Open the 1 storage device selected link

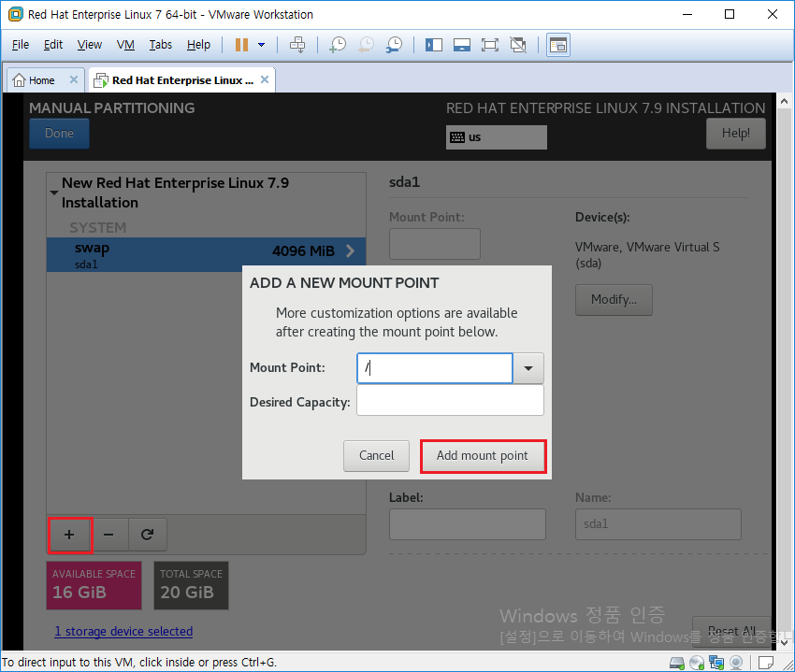(x=123, y=632)
